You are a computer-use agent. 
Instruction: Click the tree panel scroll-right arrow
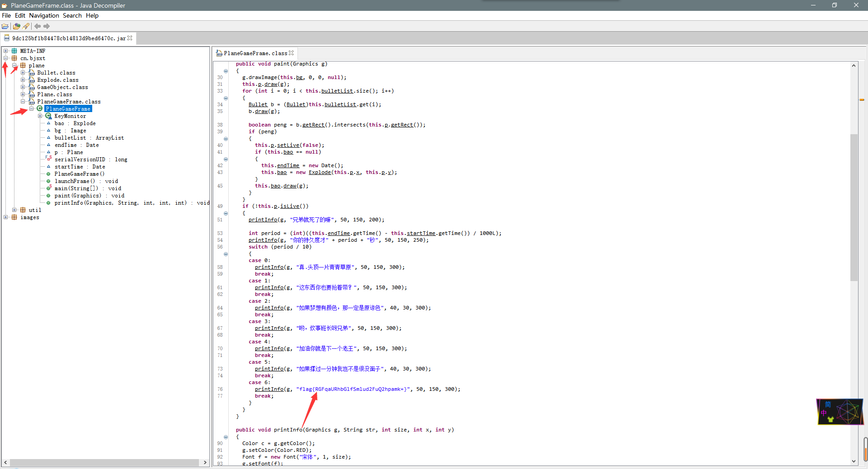205,463
